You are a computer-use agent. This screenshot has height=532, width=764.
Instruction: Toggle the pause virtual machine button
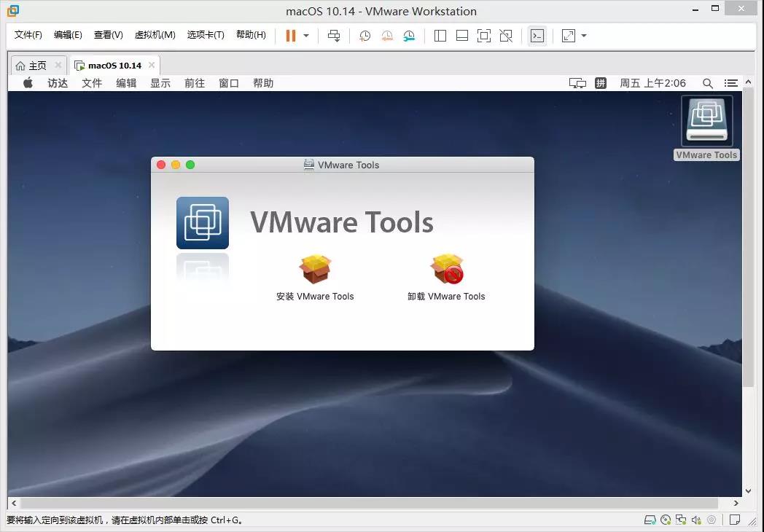coord(291,36)
